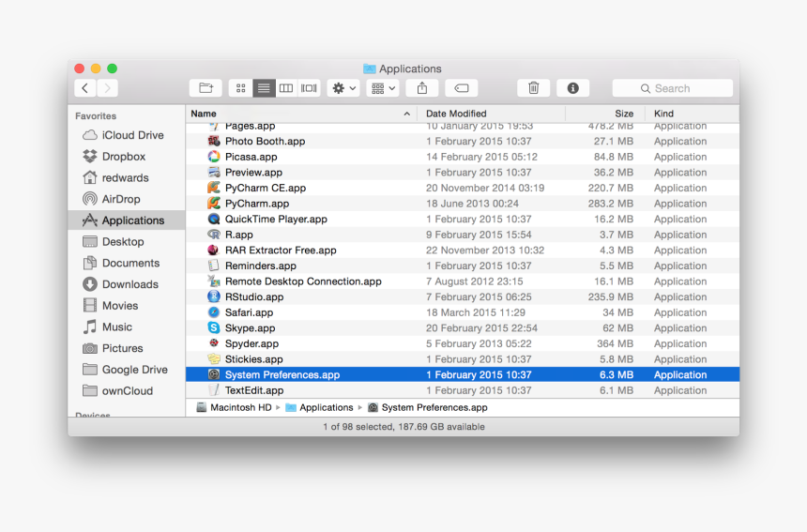This screenshot has width=807, height=532.
Task: Open Movies in sidebar
Action: coord(127,306)
